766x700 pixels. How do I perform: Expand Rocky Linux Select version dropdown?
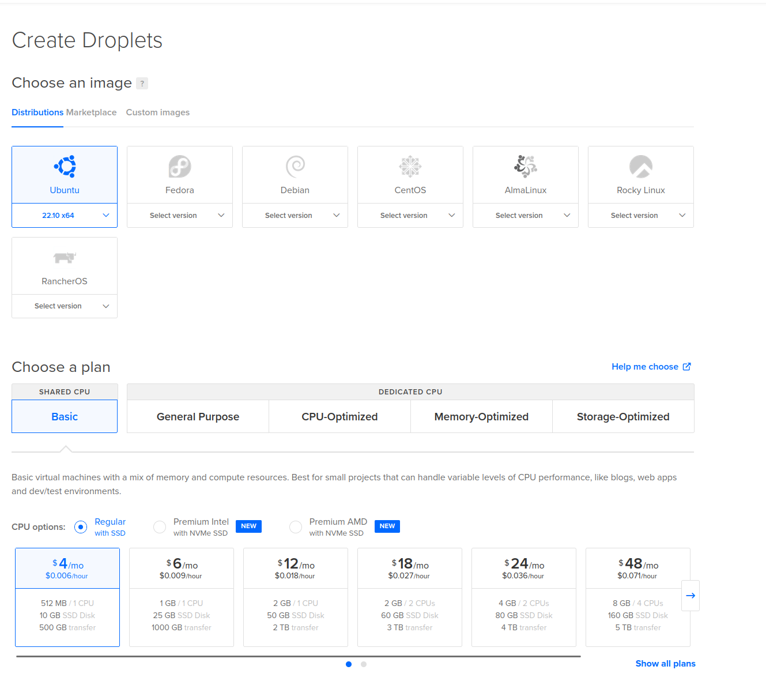(641, 216)
